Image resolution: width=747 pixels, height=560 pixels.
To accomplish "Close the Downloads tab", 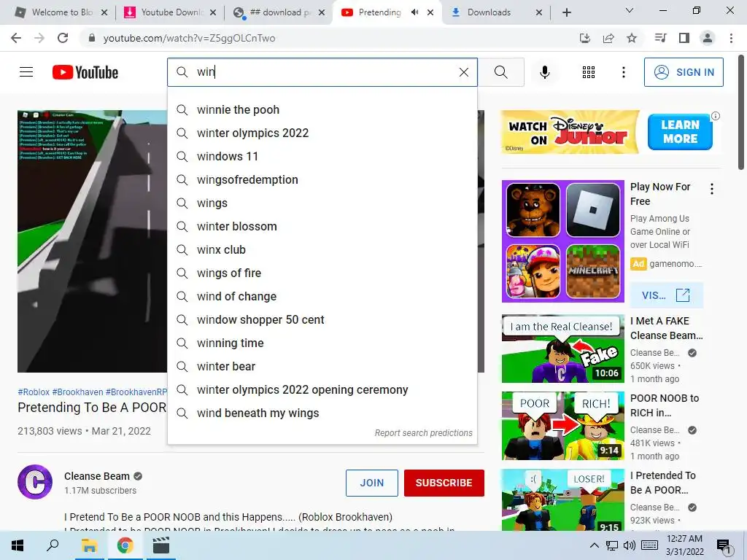I will [539, 12].
